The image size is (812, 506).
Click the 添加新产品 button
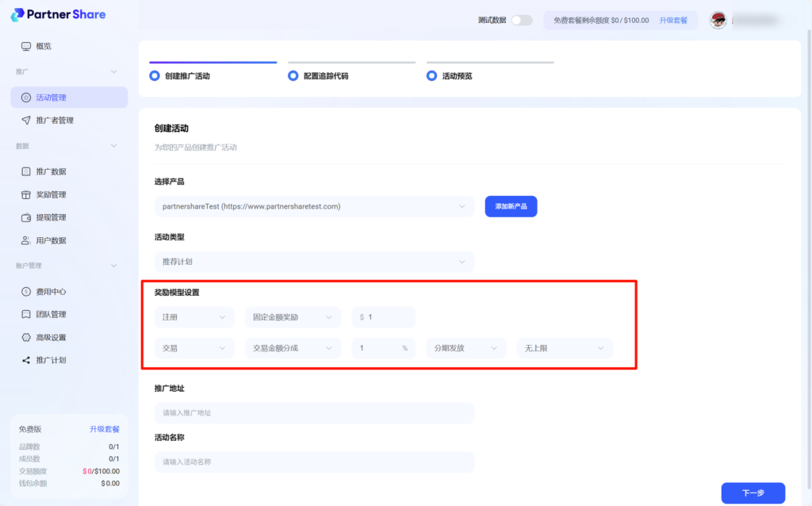tap(511, 206)
